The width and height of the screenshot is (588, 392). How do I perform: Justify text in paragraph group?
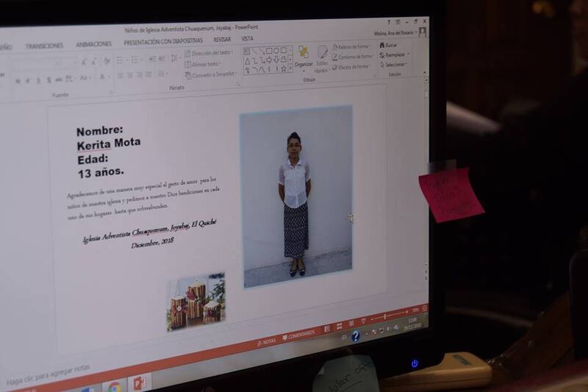pos(148,74)
